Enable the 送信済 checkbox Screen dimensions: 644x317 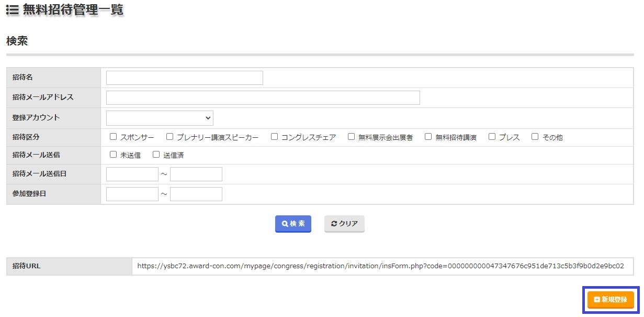(156, 155)
